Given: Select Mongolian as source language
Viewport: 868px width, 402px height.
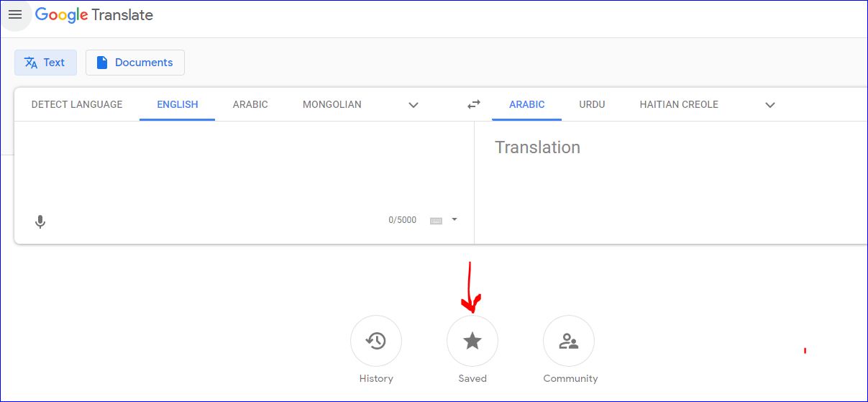Looking at the screenshot, I should pos(332,104).
